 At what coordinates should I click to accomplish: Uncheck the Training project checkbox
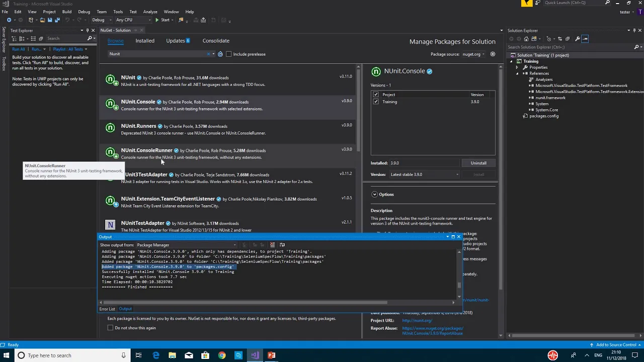(375, 102)
